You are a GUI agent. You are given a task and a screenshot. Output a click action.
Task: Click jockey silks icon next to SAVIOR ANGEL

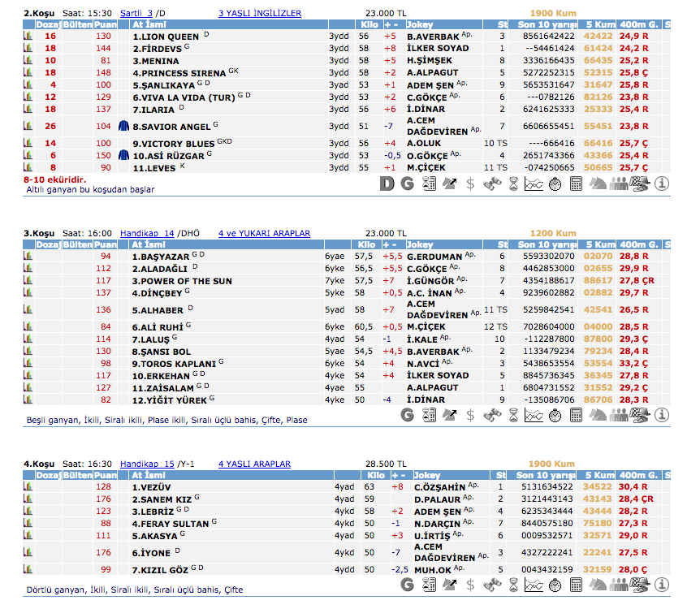pyautogui.click(x=123, y=126)
